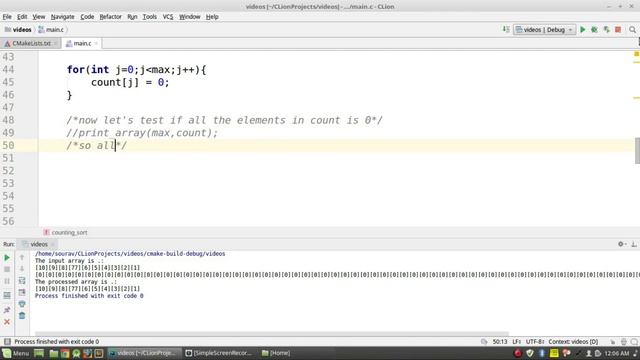The height and width of the screenshot is (360, 640).
Task: Click the yellow inspection indicator at editor top-right
Action: [x=636, y=54]
